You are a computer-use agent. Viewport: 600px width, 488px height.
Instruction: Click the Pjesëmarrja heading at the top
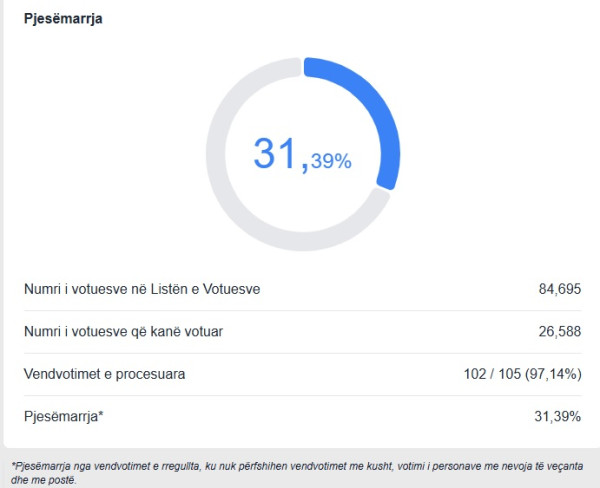point(62,19)
